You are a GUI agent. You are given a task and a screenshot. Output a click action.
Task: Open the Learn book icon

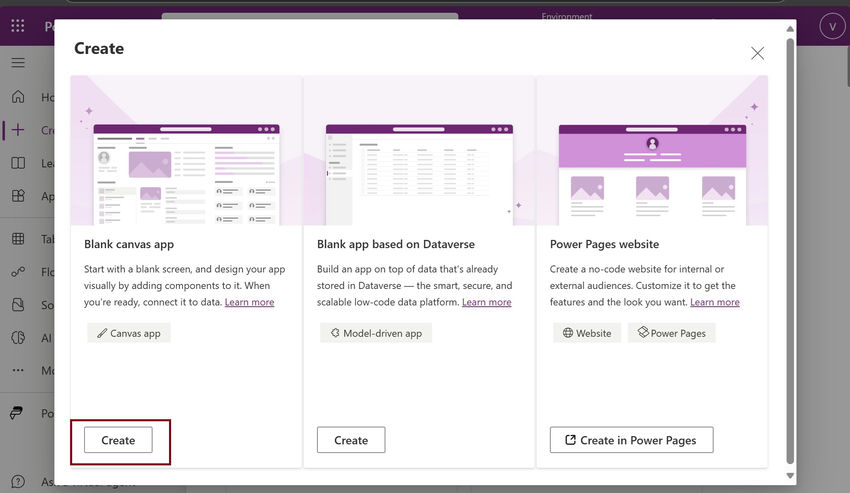(x=18, y=163)
